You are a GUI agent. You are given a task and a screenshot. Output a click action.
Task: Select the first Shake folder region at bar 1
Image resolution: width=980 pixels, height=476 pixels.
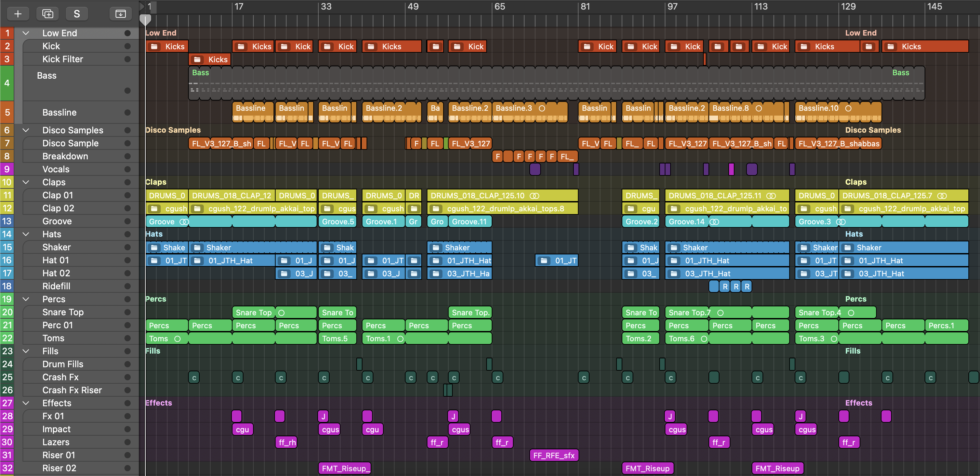(167, 247)
